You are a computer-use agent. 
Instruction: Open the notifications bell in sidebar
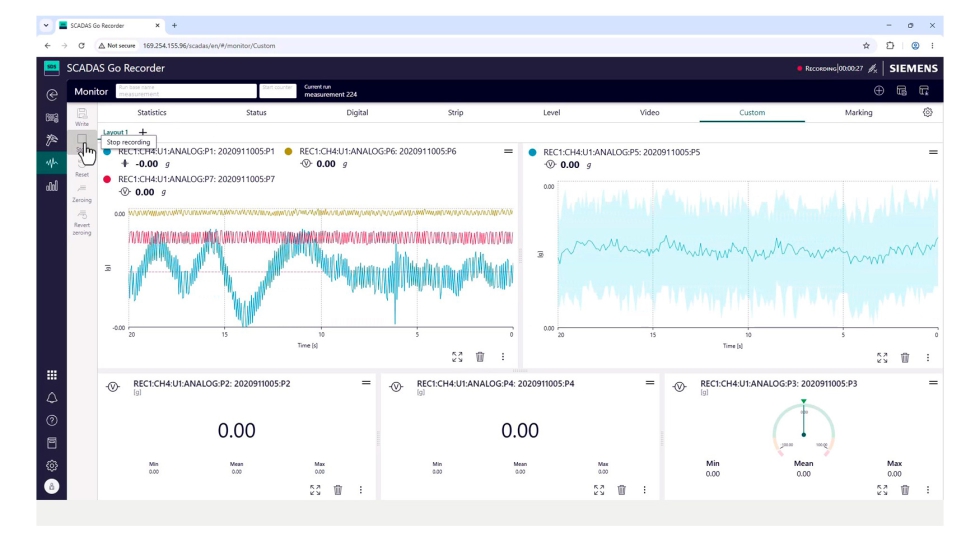52,398
